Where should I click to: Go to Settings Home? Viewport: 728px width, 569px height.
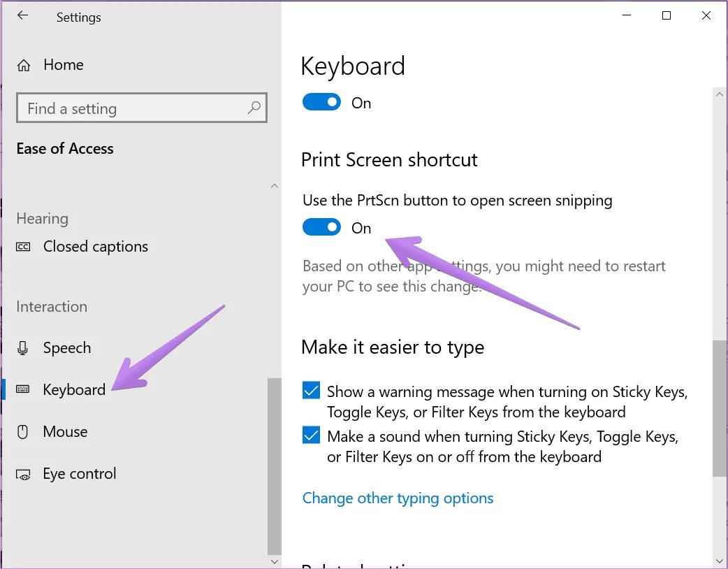(x=63, y=65)
